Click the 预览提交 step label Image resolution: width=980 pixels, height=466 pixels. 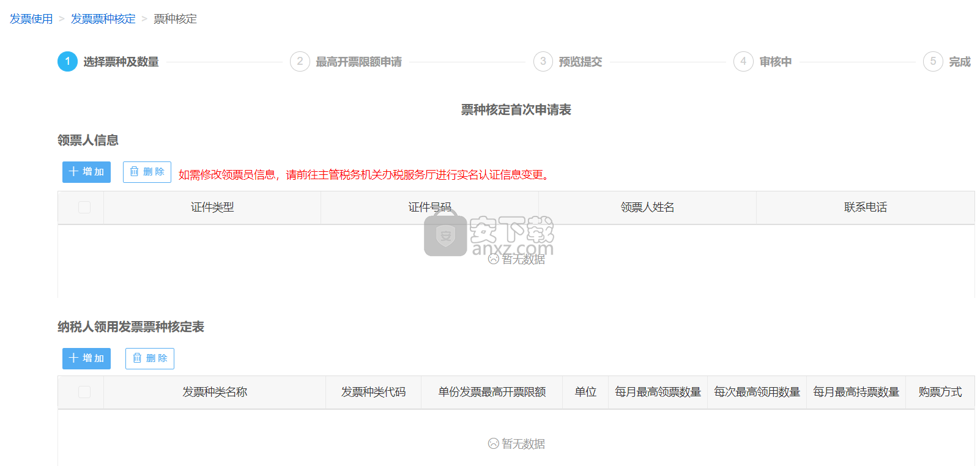coord(581,62)
